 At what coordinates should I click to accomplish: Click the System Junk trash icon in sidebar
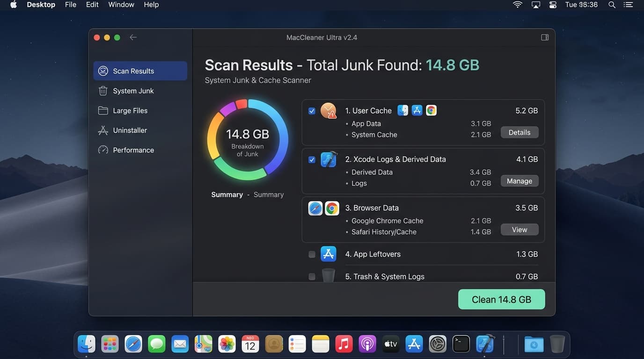pyautogui.click(x=103, y=91)
